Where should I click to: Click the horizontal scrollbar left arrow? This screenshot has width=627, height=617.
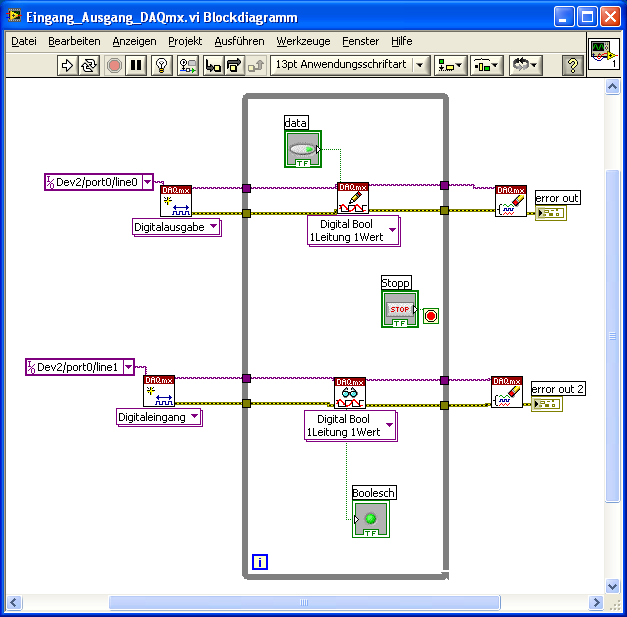14,602
